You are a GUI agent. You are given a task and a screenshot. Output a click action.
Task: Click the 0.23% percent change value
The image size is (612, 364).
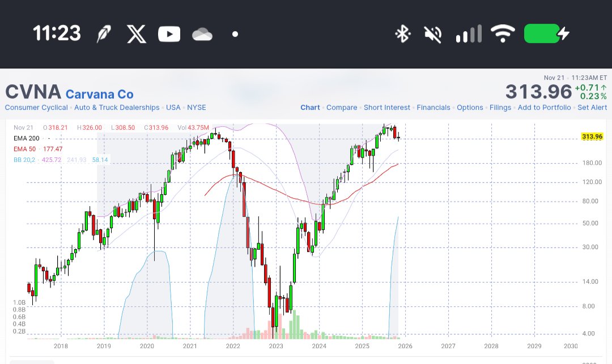click(593, 96)
